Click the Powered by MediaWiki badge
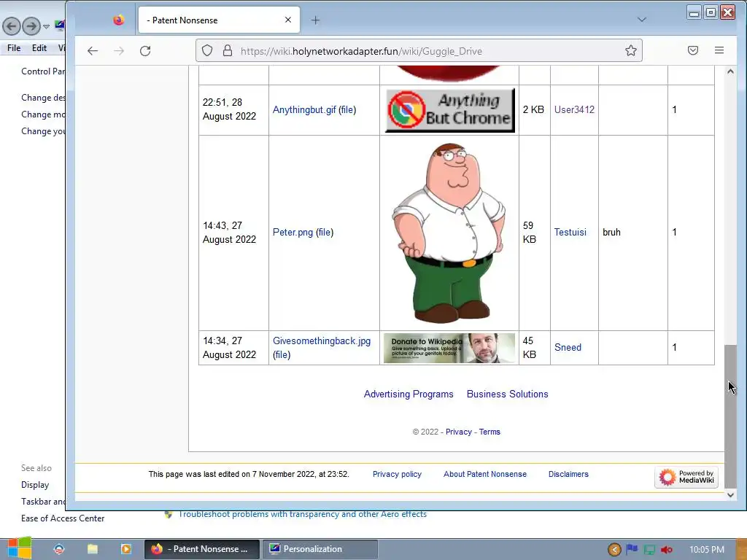The image size is (747, 560). pyautogui.click(x=686, y=477)
